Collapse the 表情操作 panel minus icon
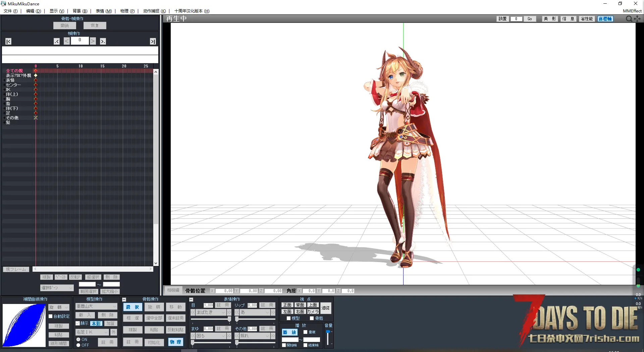The height and width of the screenshot is (352, 644). [x=191, y=299]
